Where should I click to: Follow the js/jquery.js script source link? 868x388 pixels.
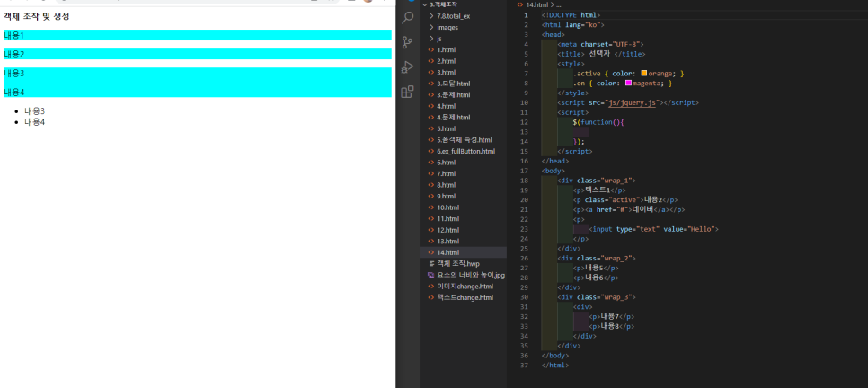631,102
